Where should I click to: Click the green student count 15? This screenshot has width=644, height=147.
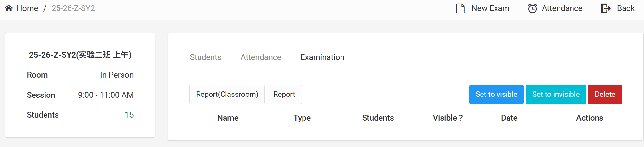129,115
